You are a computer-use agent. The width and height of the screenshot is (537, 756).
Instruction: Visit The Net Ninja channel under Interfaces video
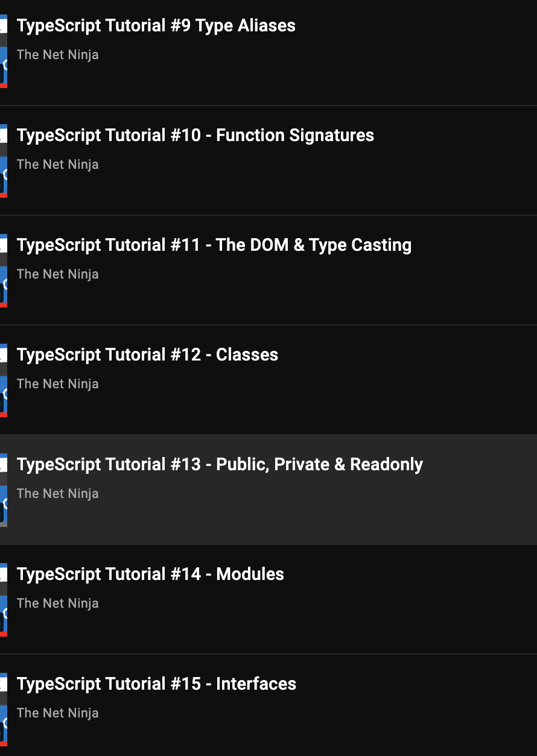[x=57, y=713]
